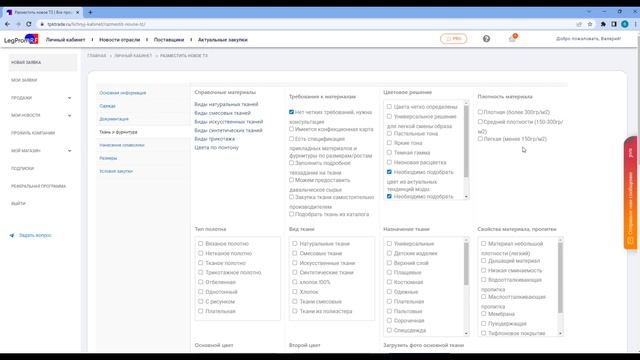Check Яркие тона
Viewport: 640px width, 360px height.
[x=389, y=143]
